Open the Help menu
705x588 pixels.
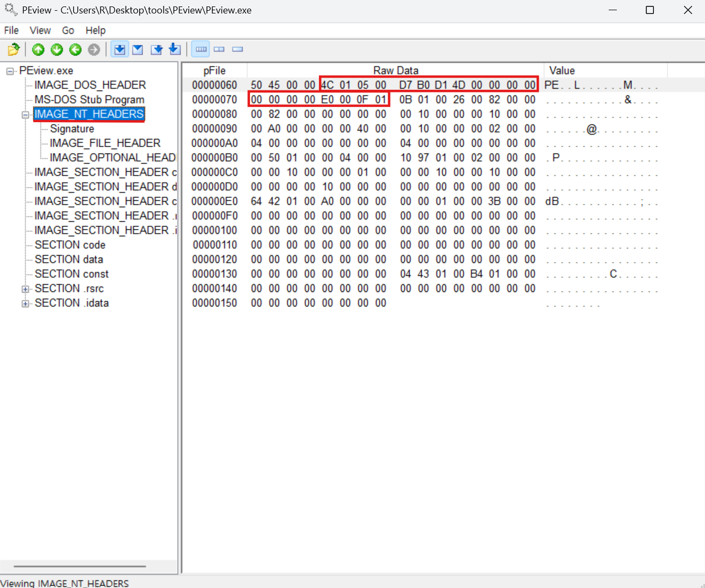(96, 30)
